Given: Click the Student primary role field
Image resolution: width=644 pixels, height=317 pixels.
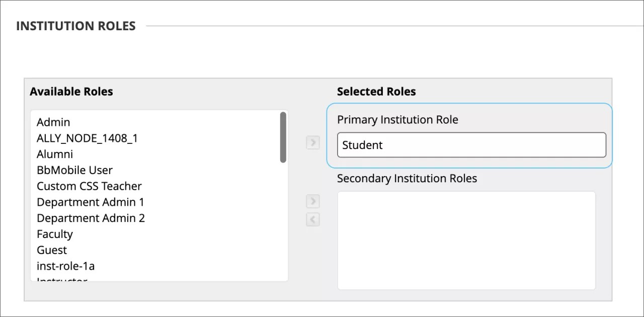Looking at the screenshot, I should coord(471,145).
